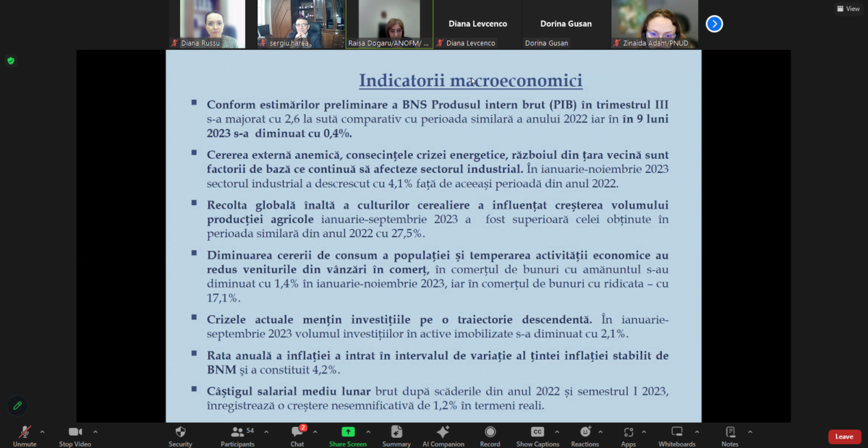The width and height of the screenshot is (868, 448).
Task: Click the 'Crizele actuale mențin investițiile' bullet
Action: pyautogui.click(x=437, y=326)
